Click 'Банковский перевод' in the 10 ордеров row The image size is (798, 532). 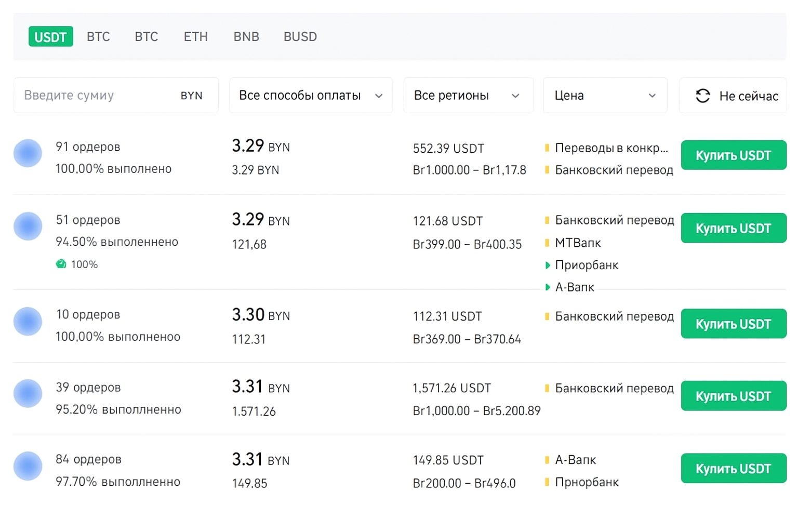615,316
